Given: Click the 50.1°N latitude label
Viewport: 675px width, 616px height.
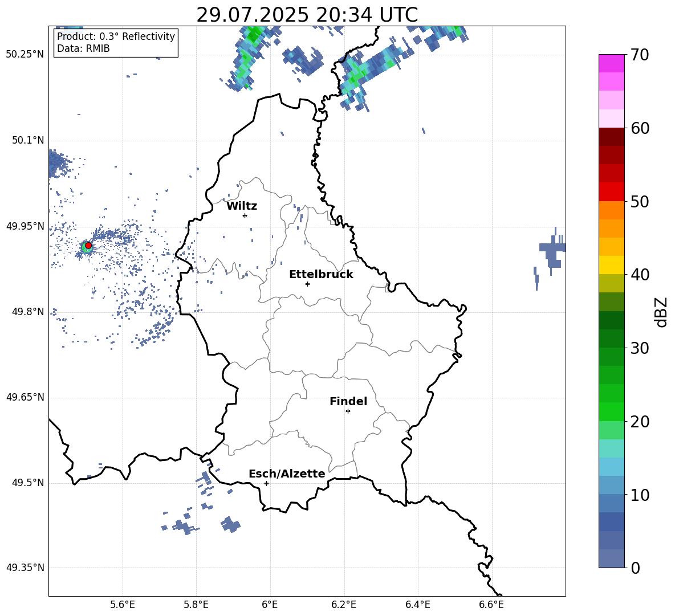Looking at the screenshot, I should tap(28, 140).
